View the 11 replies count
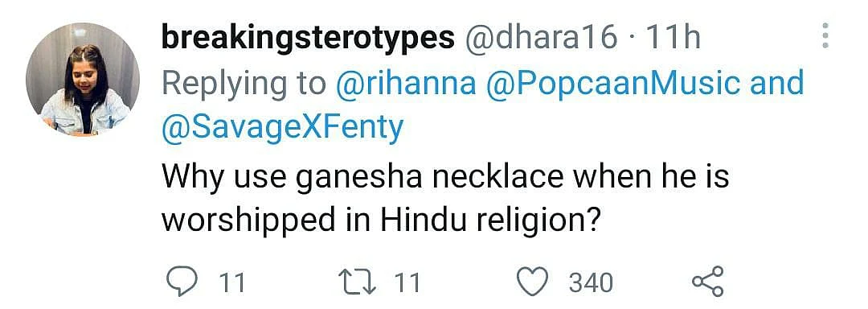Viewport: 868px width, 309px height. coord(232,283)
